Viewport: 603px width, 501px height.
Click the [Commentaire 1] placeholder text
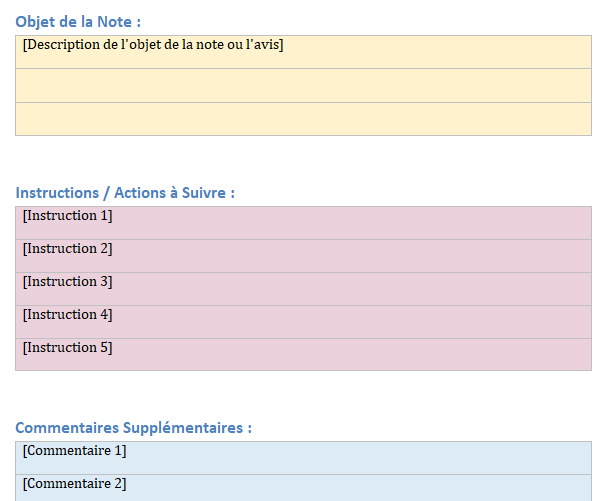[x=74, y=451]
